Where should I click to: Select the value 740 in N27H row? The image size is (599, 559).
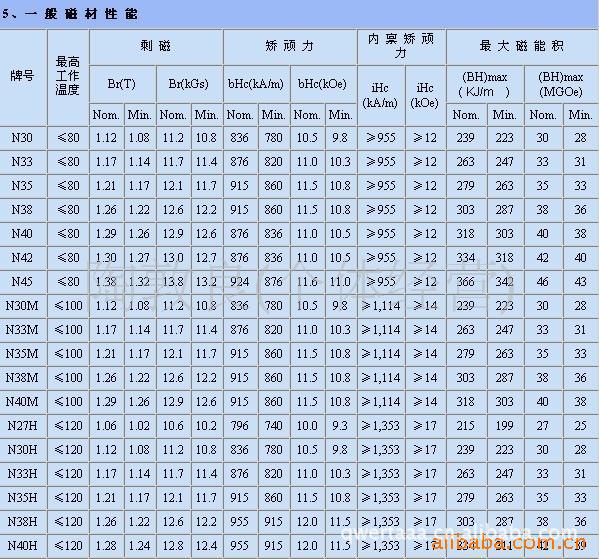coord(274,426)
